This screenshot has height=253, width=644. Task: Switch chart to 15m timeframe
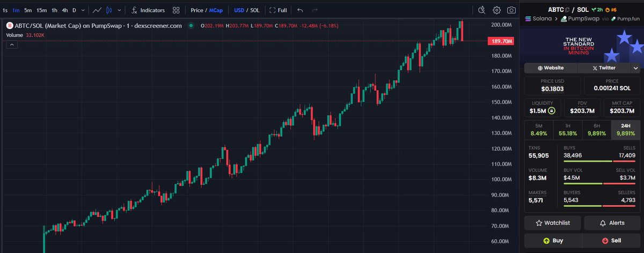(x=41, y=10)
